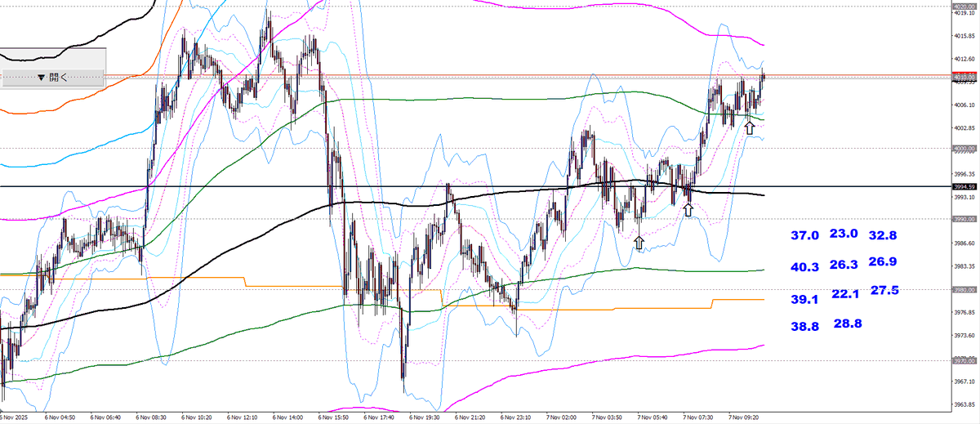Click the 6 Nov 21:20 time label
Image resolution: width=980 pixels, height=424 pixels.
tap(471, 417)
